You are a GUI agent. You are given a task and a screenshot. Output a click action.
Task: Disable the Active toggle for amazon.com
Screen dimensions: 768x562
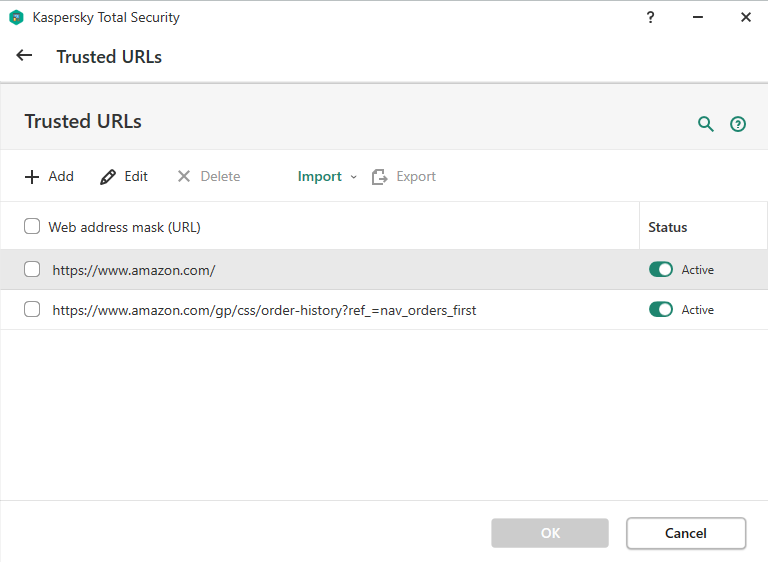click(661, 269)
